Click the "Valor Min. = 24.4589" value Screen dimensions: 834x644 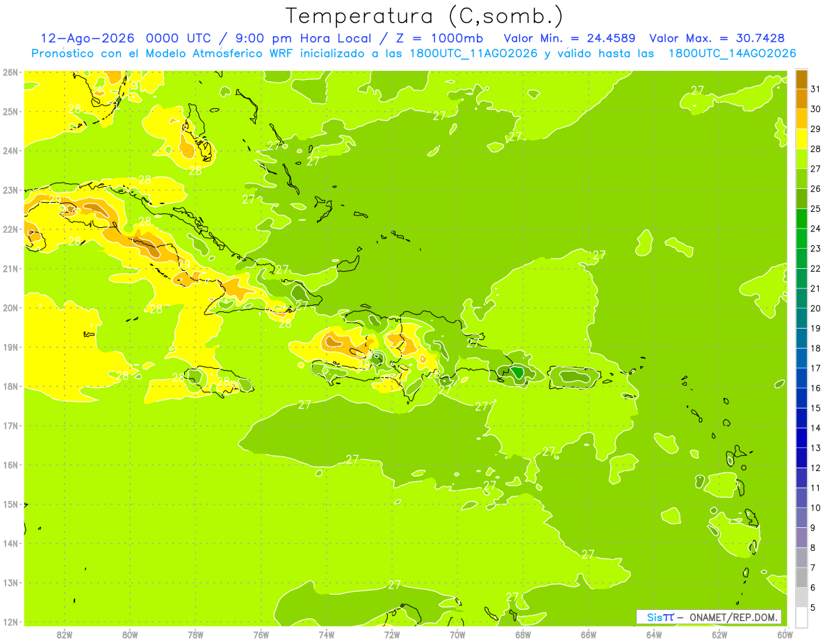click(x=571, y=38)
